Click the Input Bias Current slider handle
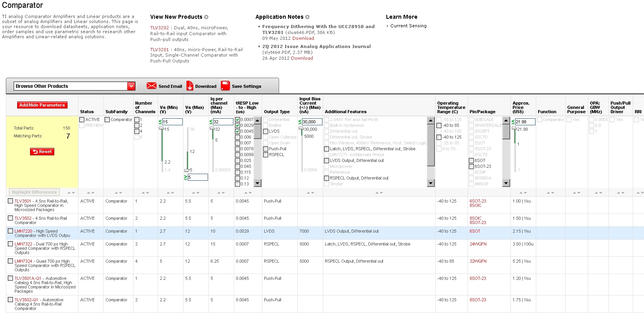This screenshot has width=644, height=322. 301,128
